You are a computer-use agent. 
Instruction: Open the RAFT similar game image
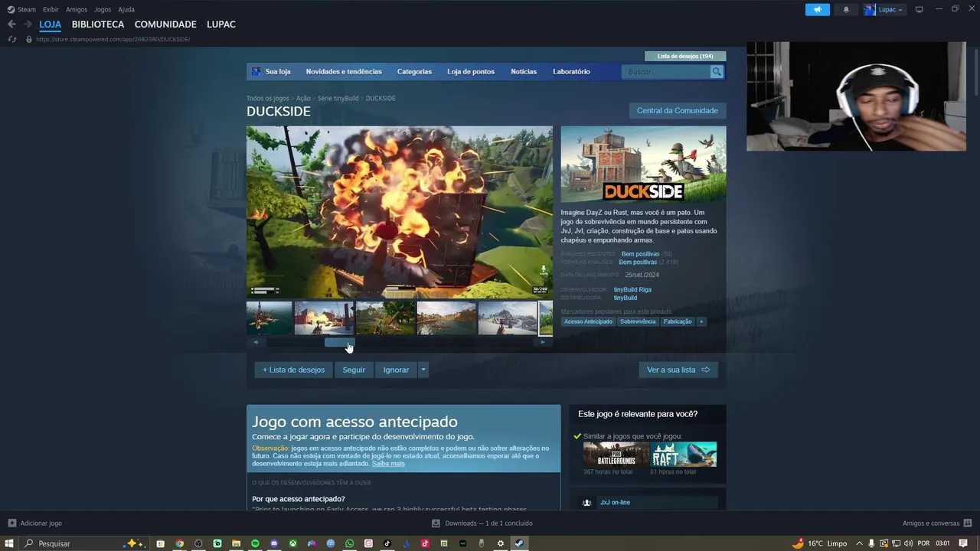pos(684,455)
